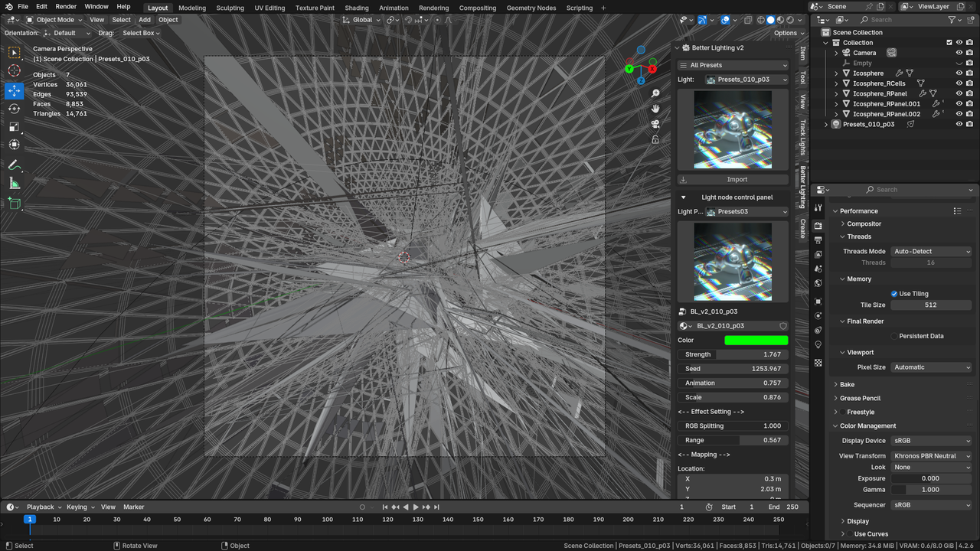Disable the Use Tiling checkbox
The height and width of the screenshot is (551, 980).
tap(894, 294)
